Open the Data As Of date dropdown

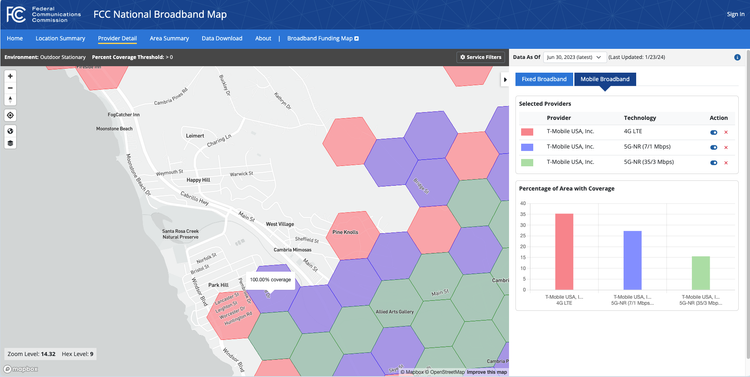point(575,57)
